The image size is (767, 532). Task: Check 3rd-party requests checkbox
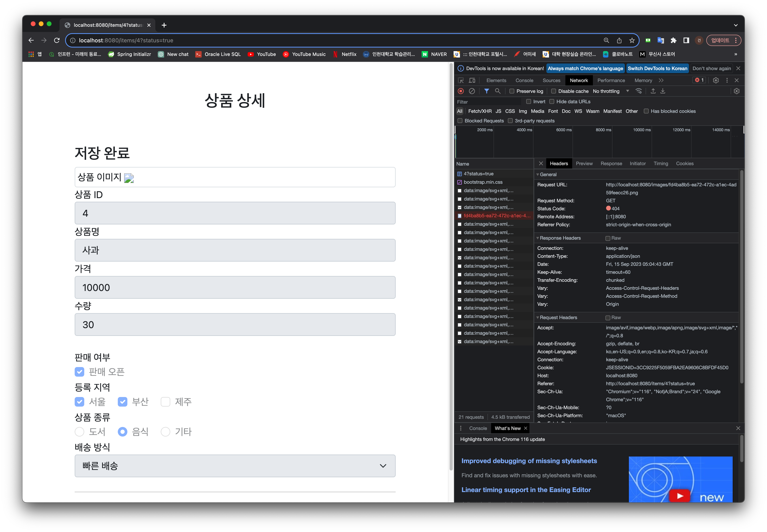pos(510,121)
